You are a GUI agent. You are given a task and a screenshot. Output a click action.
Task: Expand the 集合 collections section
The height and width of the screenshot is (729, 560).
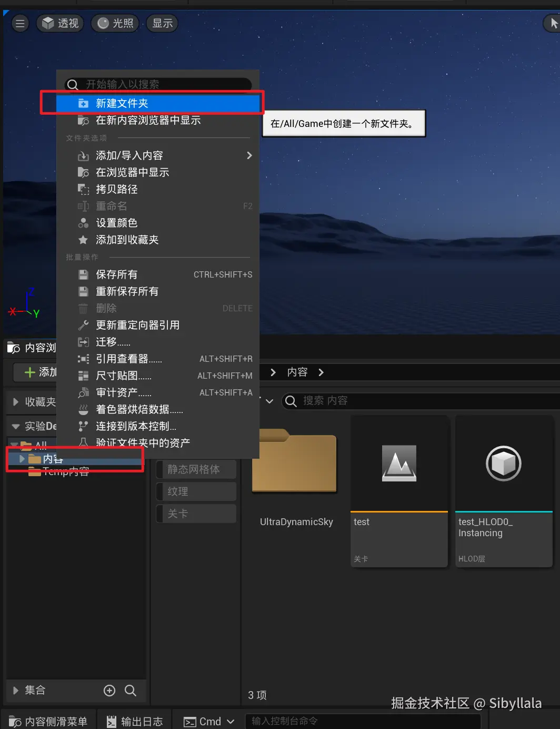click(16, 690)
